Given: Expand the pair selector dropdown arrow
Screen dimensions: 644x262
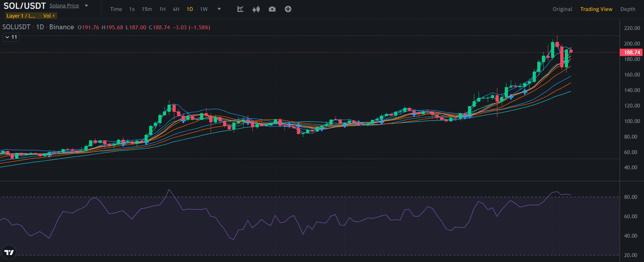Looking at the screenshot, I should (x=86, y=6).
